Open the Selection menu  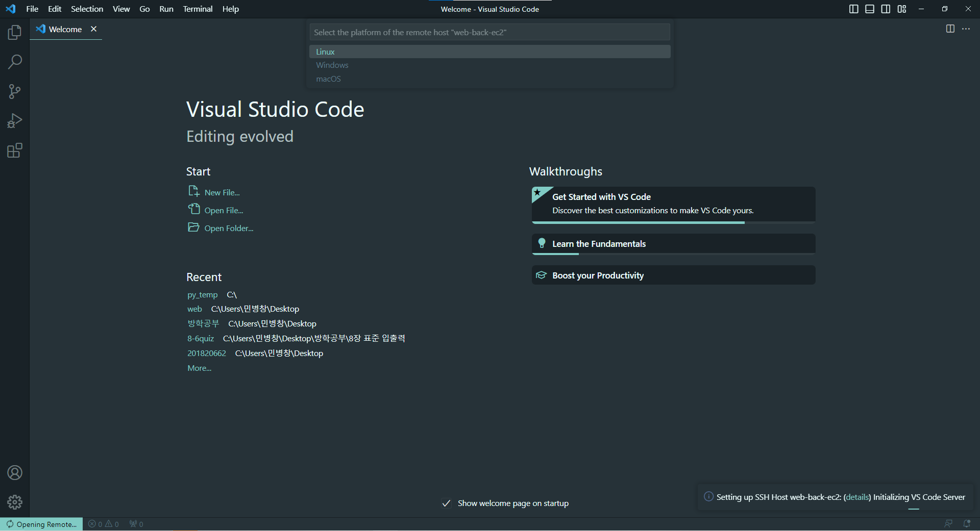pos(87,9)
